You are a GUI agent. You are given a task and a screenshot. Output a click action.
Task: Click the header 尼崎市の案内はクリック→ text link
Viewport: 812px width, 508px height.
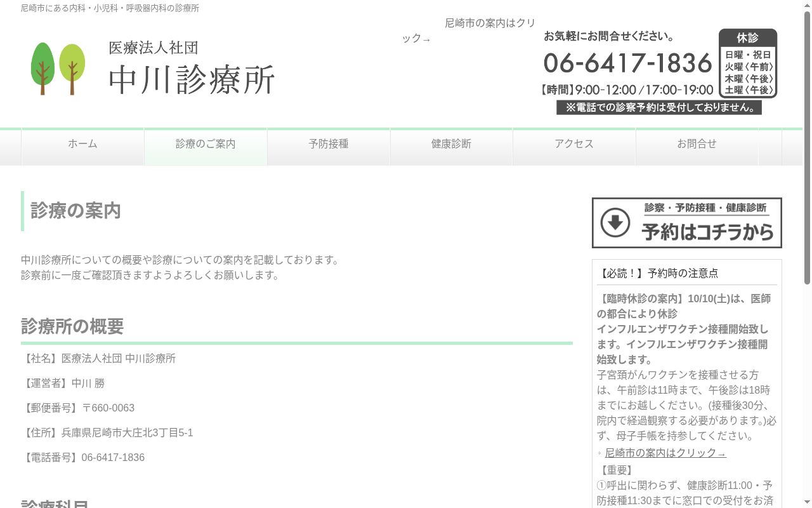[x=469, y=30]
